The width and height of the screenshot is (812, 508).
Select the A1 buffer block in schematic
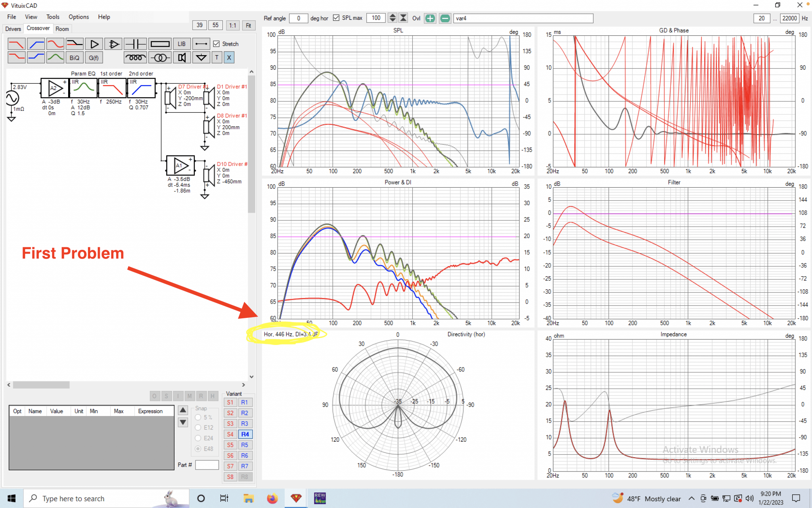(x=181, y=165)
